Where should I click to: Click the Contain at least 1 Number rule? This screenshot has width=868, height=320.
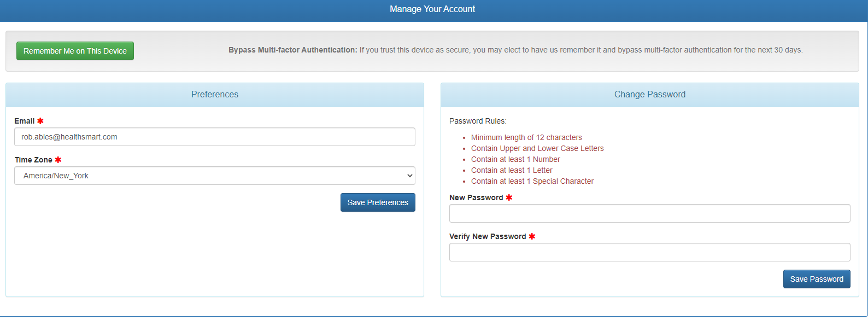(515, 159)
